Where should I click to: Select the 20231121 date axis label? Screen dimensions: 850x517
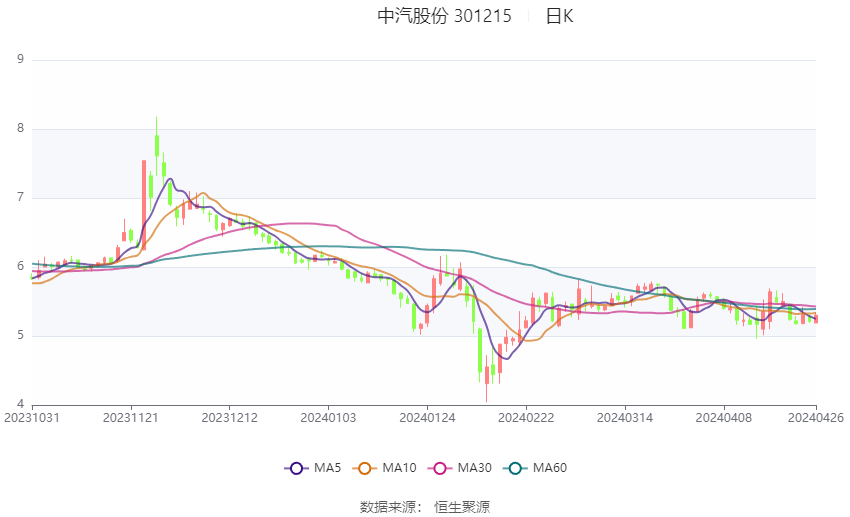[x=131, y=418]
